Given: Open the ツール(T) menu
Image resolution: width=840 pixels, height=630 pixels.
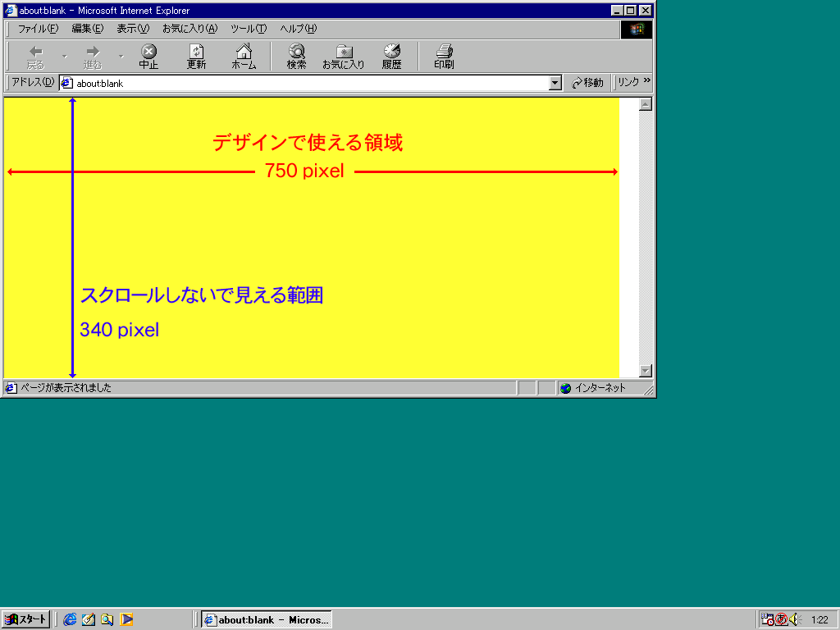Looking at the screenshot, I should click(x=249, y=29).
